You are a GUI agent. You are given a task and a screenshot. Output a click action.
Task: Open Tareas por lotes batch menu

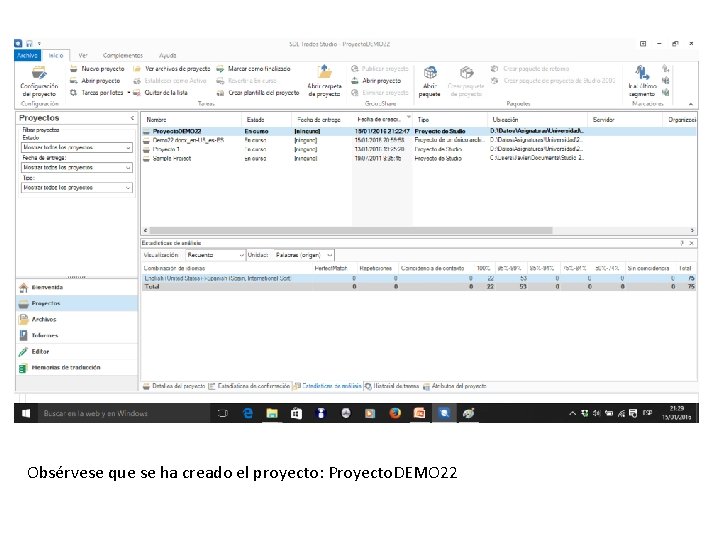click(100, 93)
